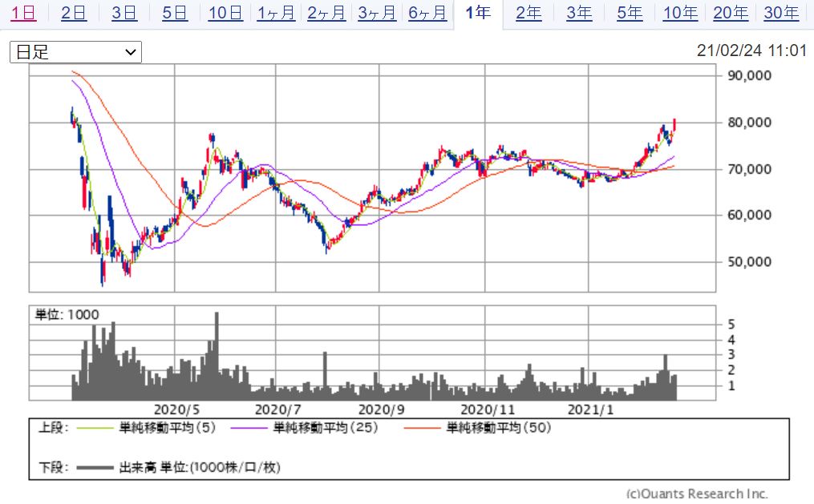Image resolution: width=814 pixels, height=504 pixels.
Task: Click the 下段: legend row label
Action: coord(53,467)
